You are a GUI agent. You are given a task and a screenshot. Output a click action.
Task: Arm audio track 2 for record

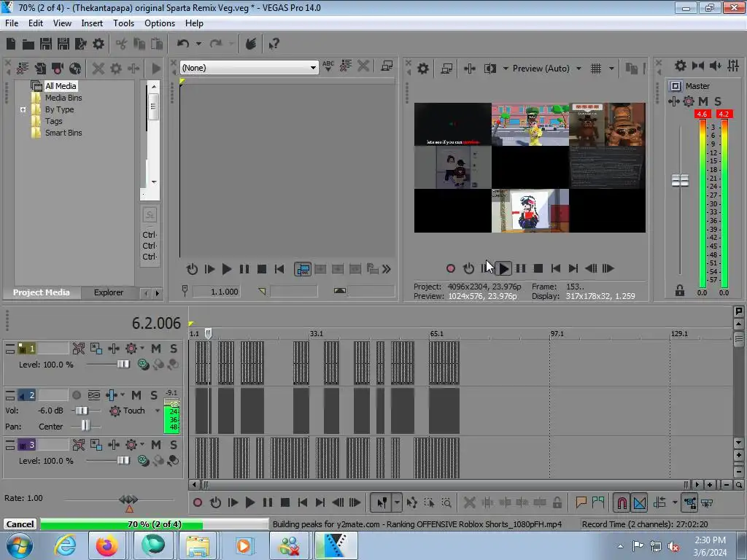click(76, 395)
